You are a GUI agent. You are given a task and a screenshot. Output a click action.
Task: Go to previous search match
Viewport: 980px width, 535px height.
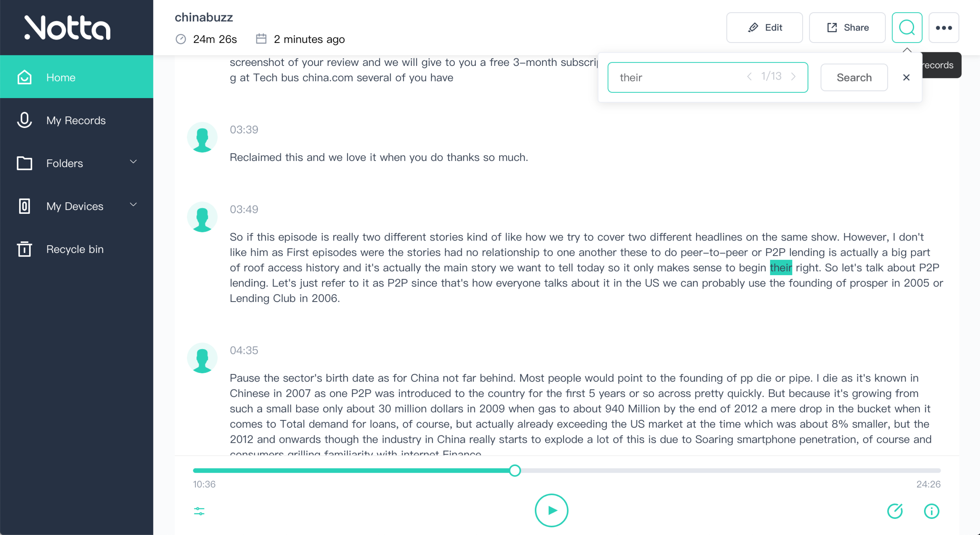749,77
